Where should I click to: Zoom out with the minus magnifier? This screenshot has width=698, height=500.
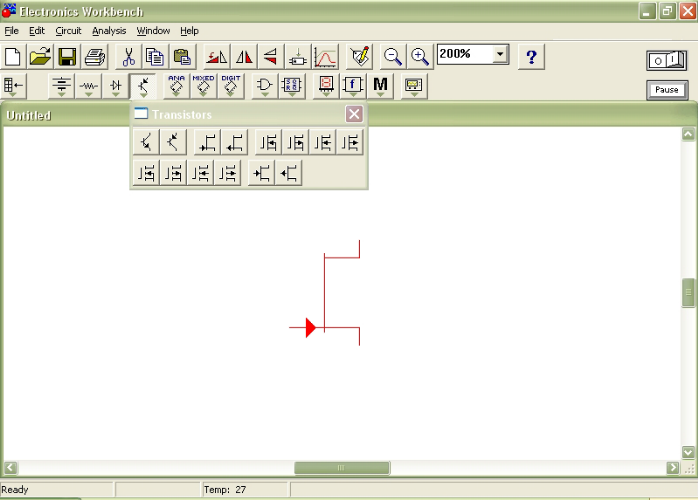[393, 57]
